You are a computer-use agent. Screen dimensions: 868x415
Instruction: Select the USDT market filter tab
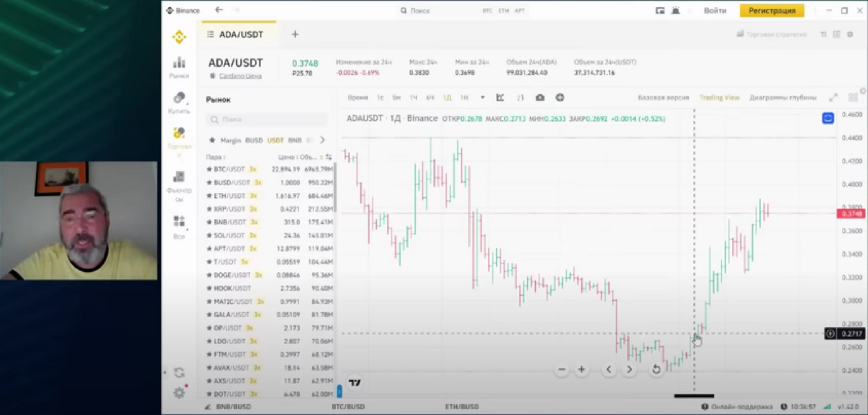pos(275,139)
